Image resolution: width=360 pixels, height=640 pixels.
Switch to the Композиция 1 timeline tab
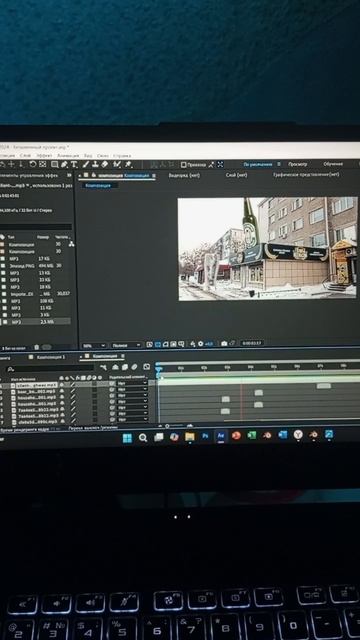(x=51, y=357)
